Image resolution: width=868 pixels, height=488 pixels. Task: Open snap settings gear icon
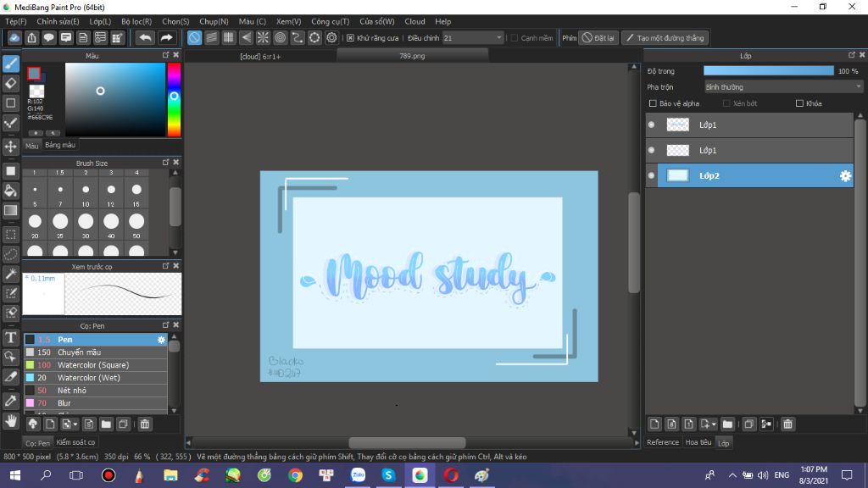tap(331, 37)
